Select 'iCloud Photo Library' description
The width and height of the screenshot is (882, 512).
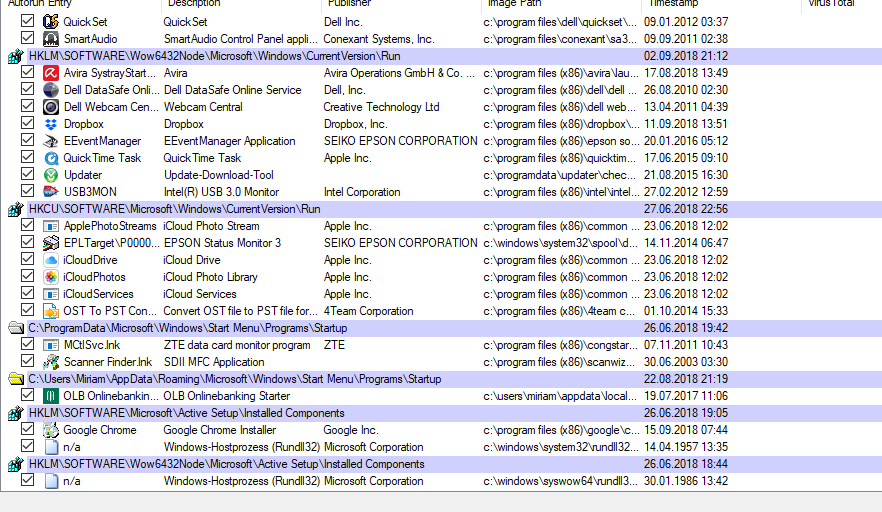(210, 277)
